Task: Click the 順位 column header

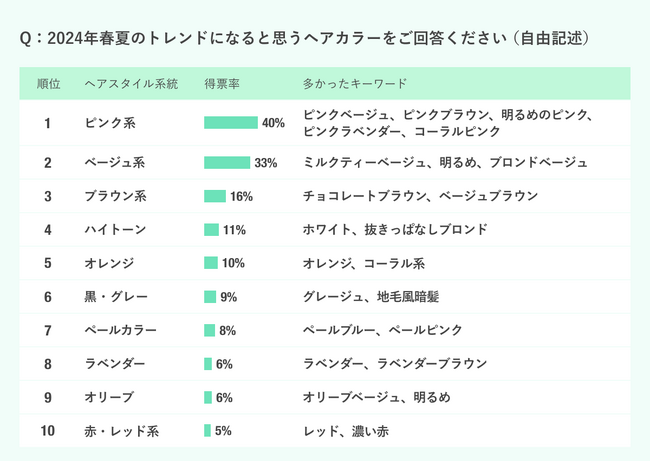Action: coord(48,84)
